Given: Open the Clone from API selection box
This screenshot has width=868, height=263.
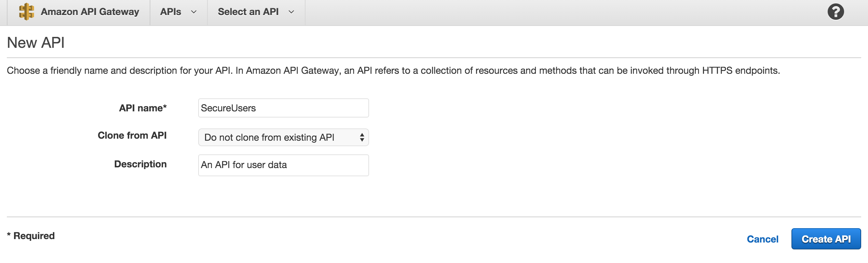Looking at the screenshot, I should [283, 137].
